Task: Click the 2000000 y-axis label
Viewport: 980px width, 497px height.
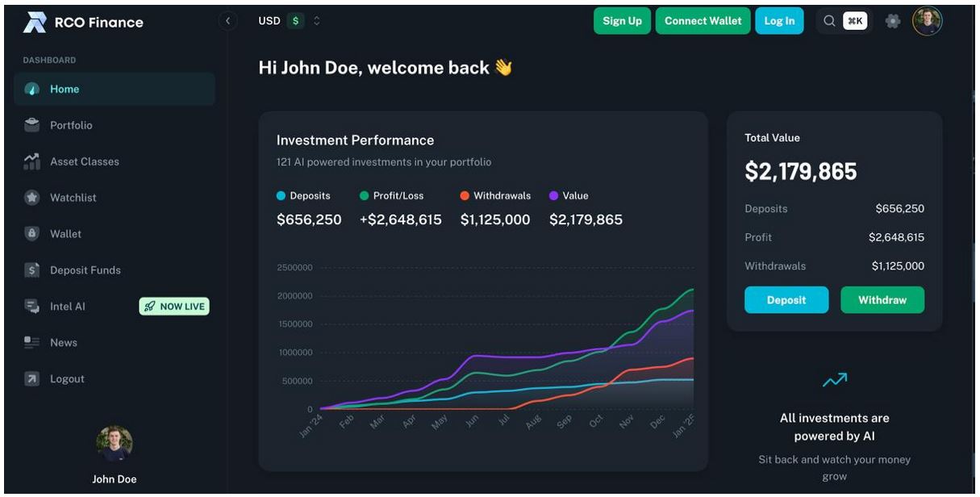Action: click(294, 296)
